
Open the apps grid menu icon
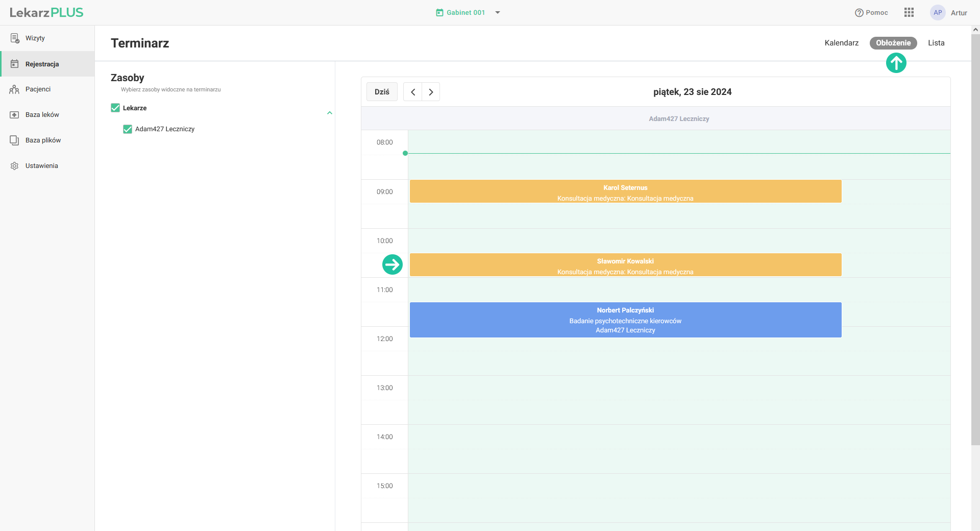[x=909, y=13]
